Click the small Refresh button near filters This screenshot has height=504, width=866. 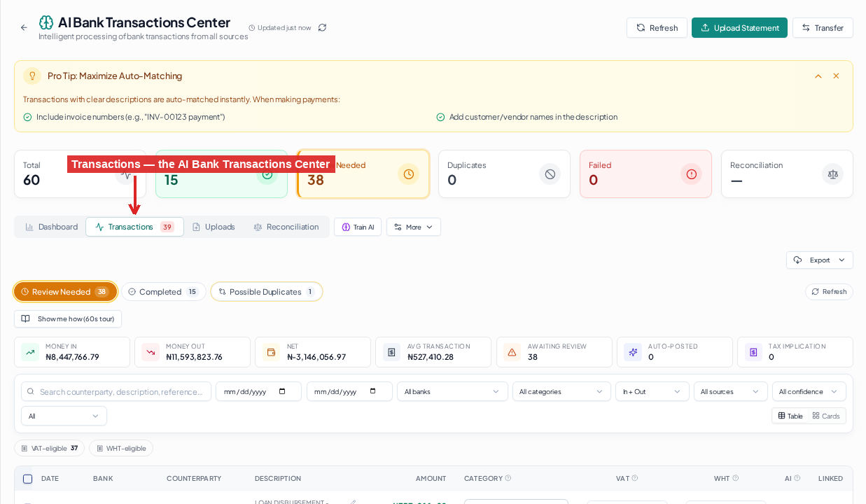click(829, 292)
